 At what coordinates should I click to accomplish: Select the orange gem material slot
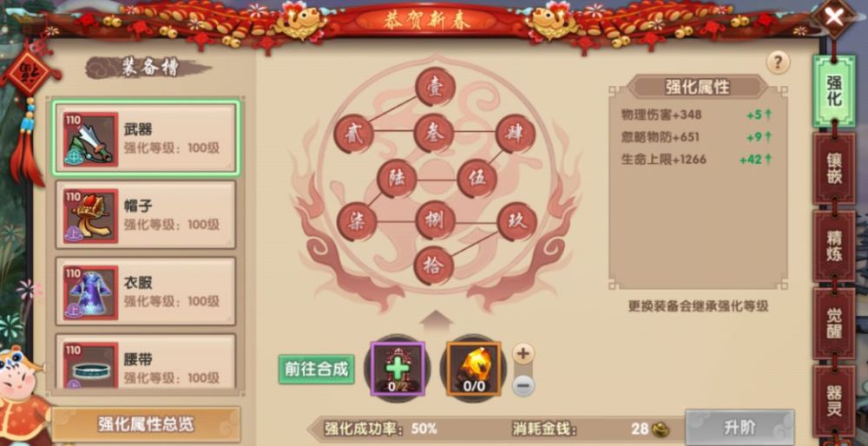tap(473, 368)
